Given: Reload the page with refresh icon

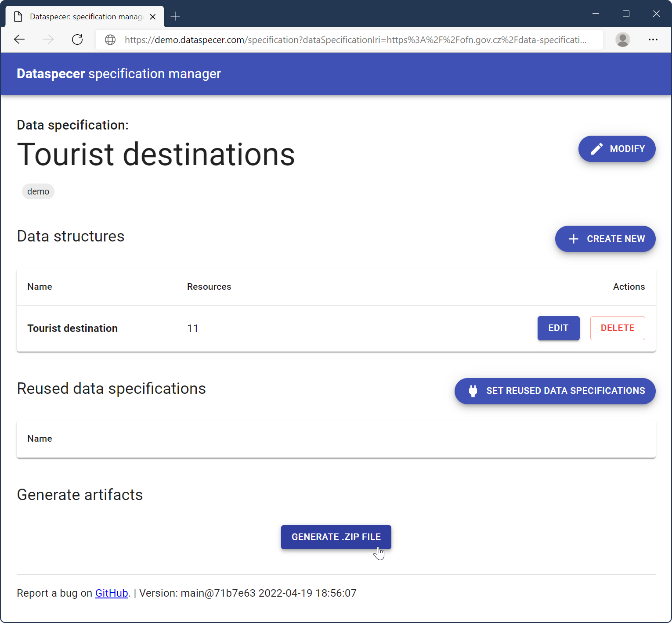Looking at the screenshot, I should 77,40.
